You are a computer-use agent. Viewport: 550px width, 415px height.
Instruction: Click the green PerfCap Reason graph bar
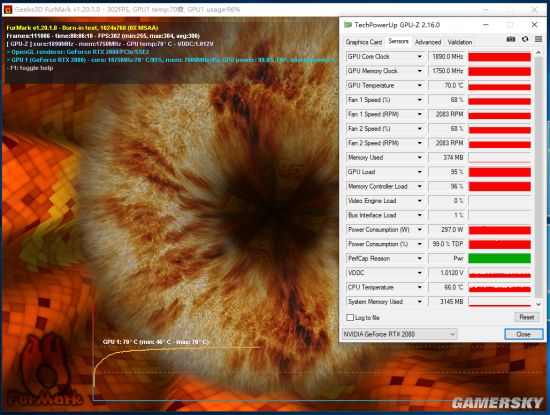499,259
